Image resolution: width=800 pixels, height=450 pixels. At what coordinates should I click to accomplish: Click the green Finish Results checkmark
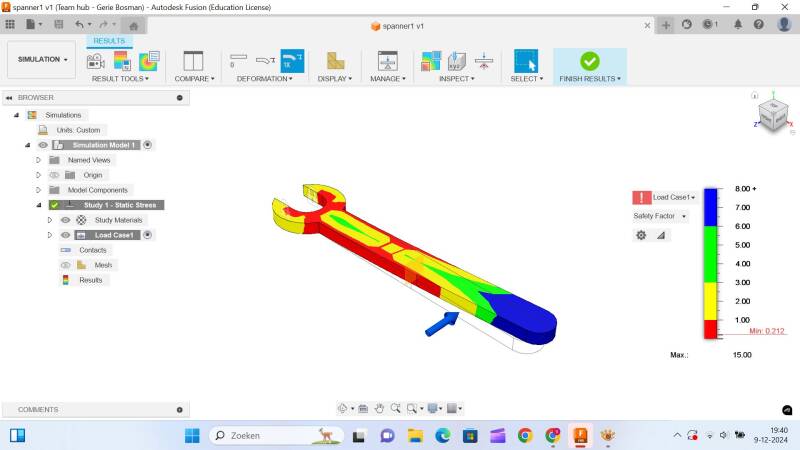(589, 61)
